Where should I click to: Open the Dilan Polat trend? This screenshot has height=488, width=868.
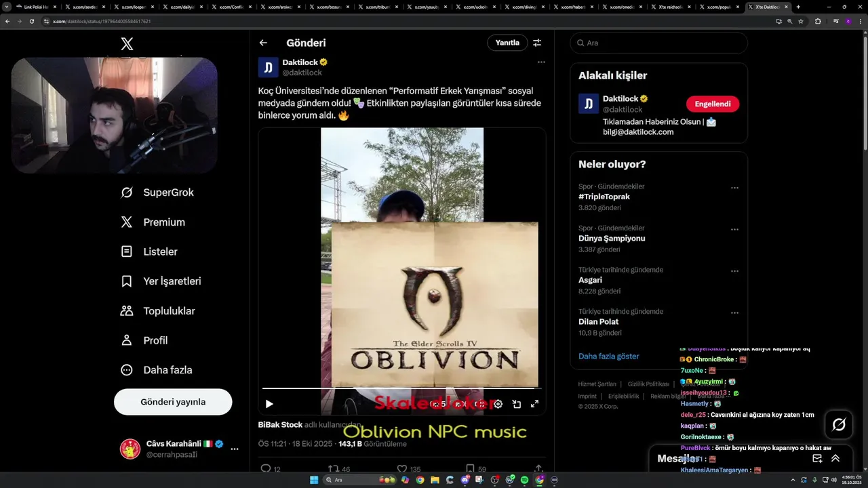(598, 322)
